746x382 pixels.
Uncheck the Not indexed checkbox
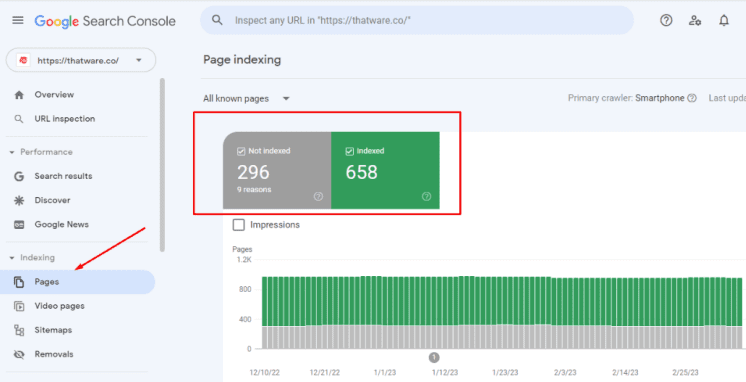241,151
